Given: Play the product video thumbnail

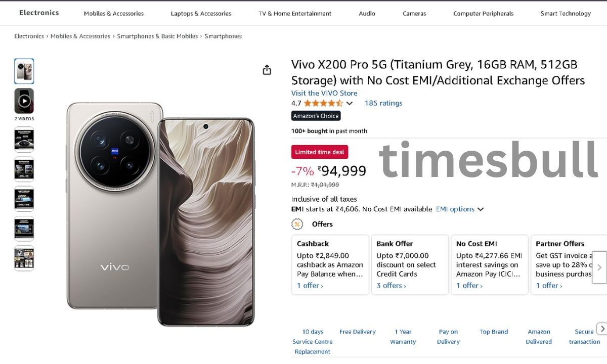Looking at the screenshot, I should [x=24, y=101].
